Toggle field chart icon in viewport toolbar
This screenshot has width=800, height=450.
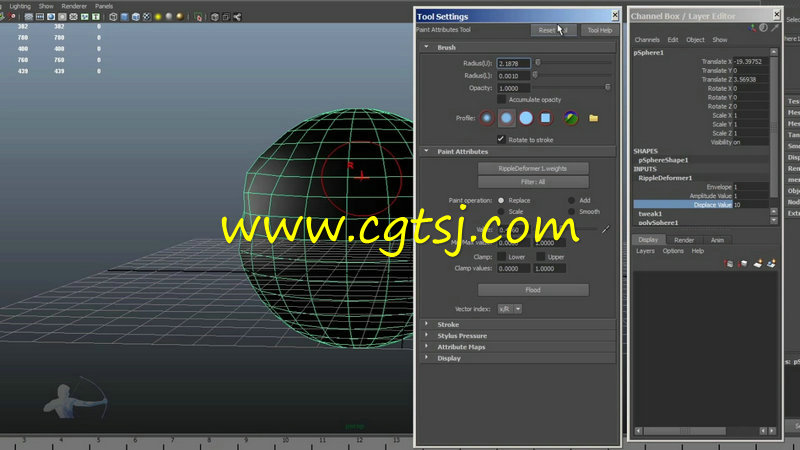tap(73, 17)
